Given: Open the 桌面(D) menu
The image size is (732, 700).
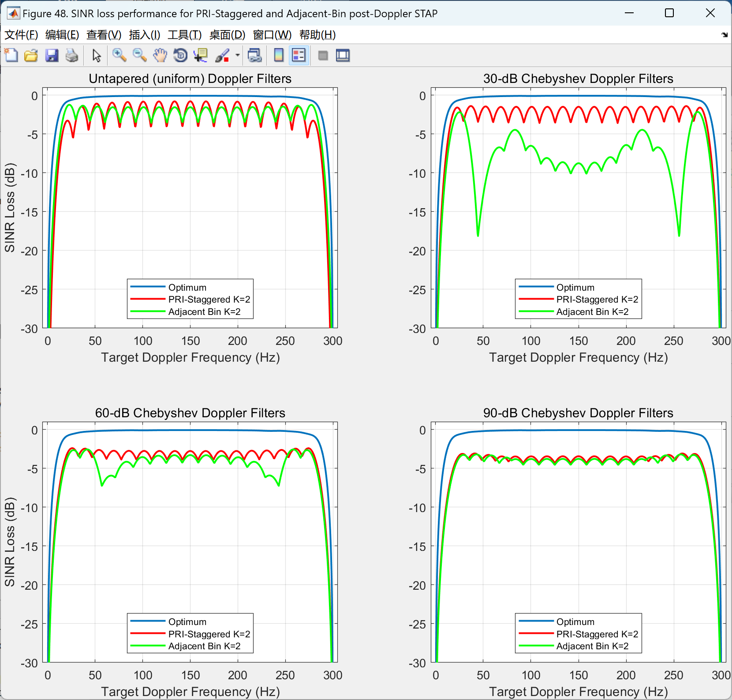Looking at the screenshot, I should coord(227,35).
